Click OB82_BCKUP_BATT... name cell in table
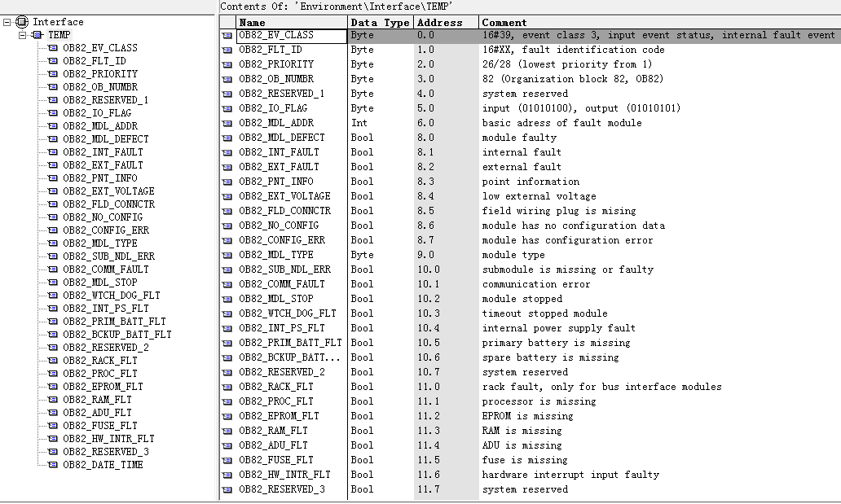Screen dimensions: 841x504 coord(292,357)
